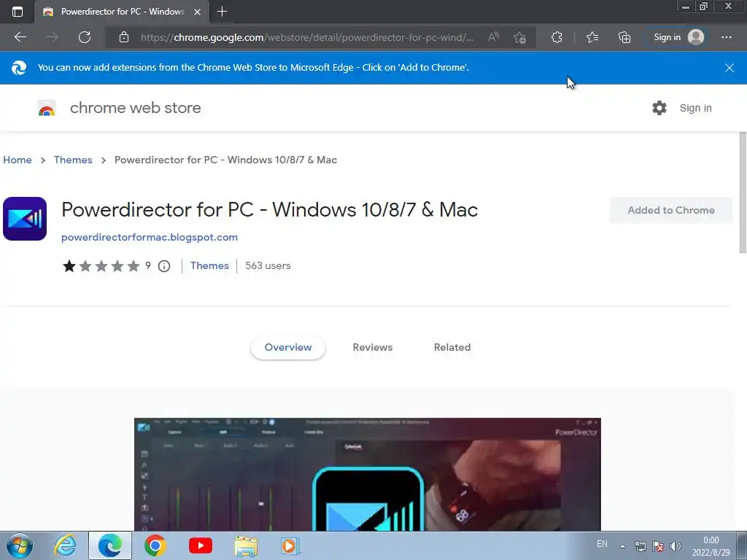Click the 563 users text
This screenshot has height=560, width=747.
tap(268, 265)
